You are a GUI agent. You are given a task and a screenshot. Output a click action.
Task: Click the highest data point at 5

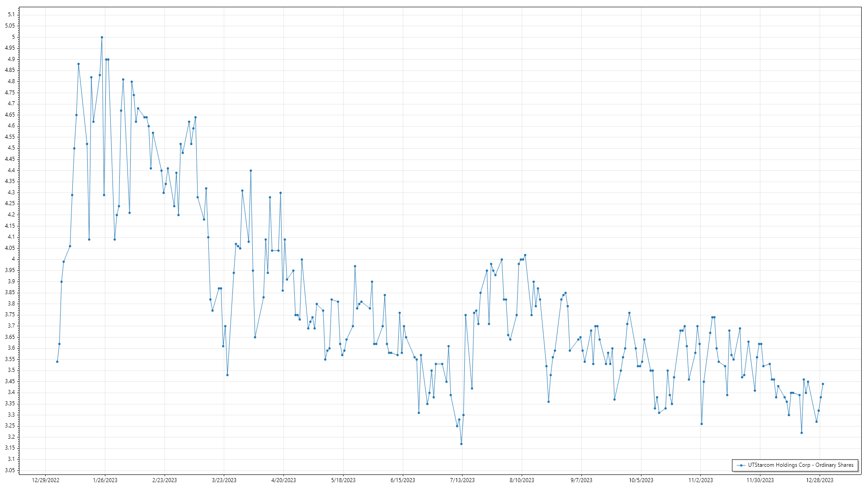pyautogui.click(x=102, y=38)
